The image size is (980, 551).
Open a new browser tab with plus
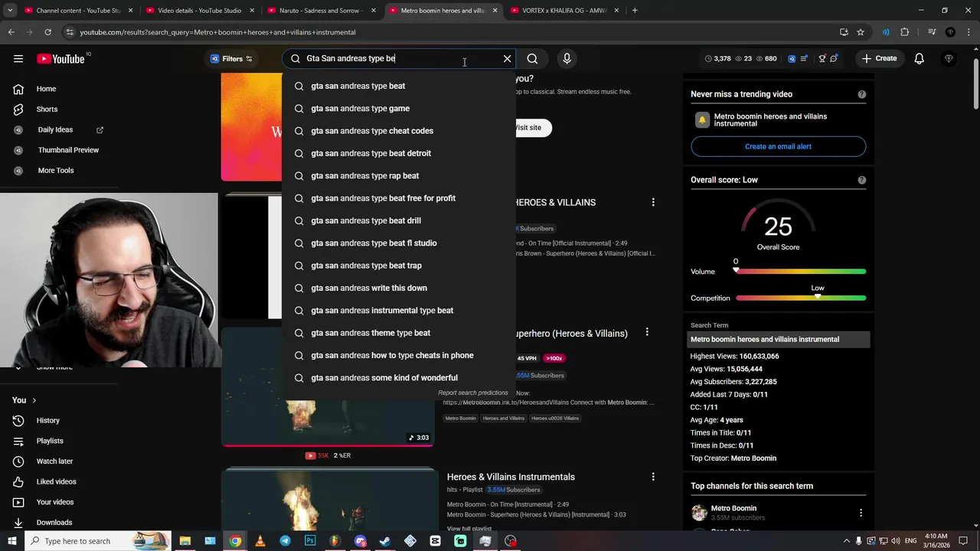point(635,11)
